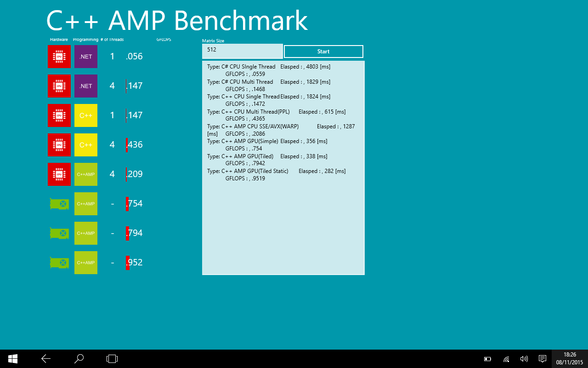The image size is (588, 368).
Task: Click the CPU icon in the C++AMP .209 row
Action: (x=59, y=174)
